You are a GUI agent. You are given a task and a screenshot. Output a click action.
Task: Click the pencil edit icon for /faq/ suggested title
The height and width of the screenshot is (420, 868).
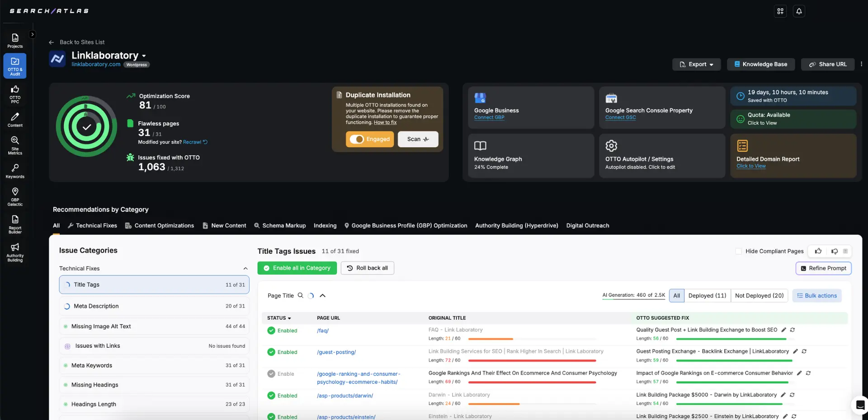click(784, 330)
